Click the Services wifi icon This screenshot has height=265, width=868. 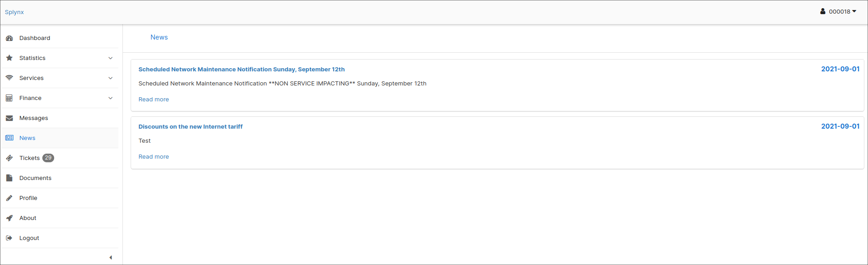(9, 78)
